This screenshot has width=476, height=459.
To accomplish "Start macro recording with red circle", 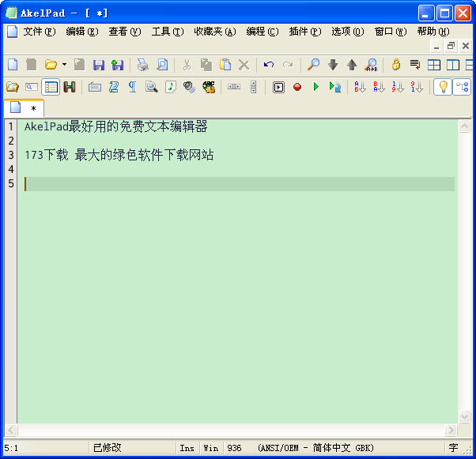I will [297, 88].
